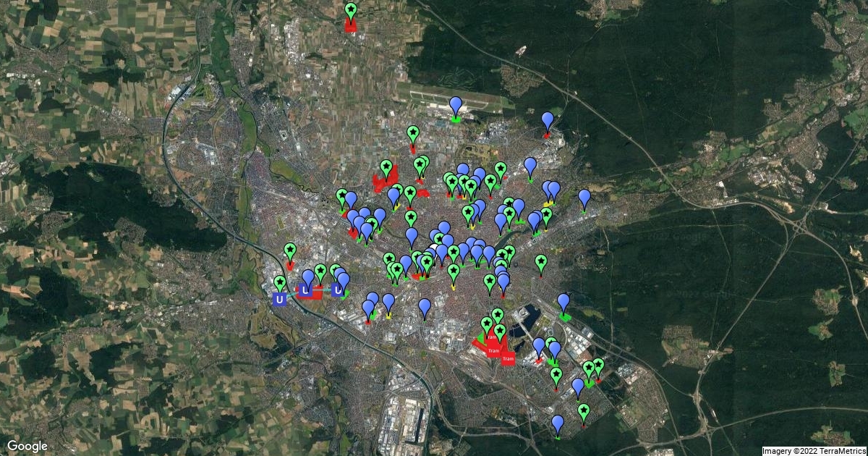Viewport: 868px width, 456px height.
Task: Click the easternmost blue pin near the forest
Action: tap(584, 198)
